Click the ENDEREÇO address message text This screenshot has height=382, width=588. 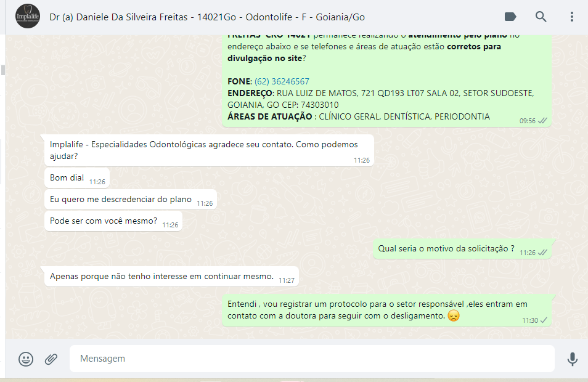coord(381,99)
